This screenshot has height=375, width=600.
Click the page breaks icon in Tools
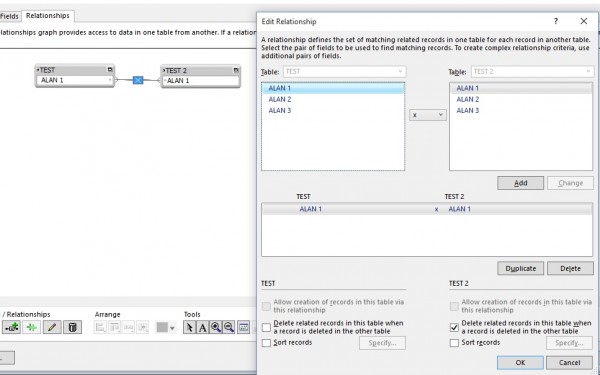[243, 328]
